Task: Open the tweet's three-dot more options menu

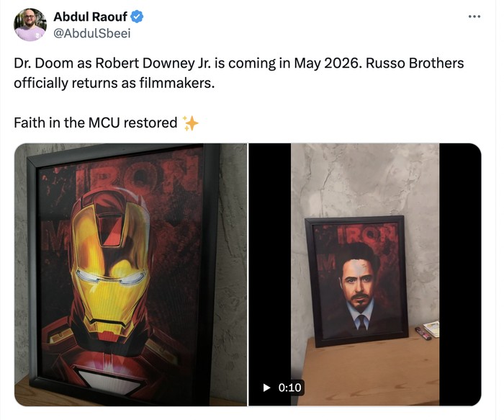Action: tap(473, 17)
